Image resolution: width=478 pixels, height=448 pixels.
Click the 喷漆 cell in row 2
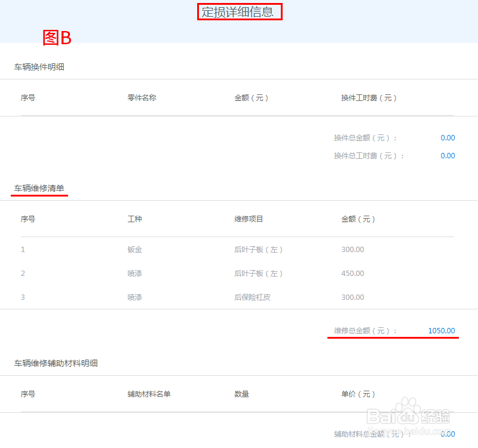pos(134,274)
